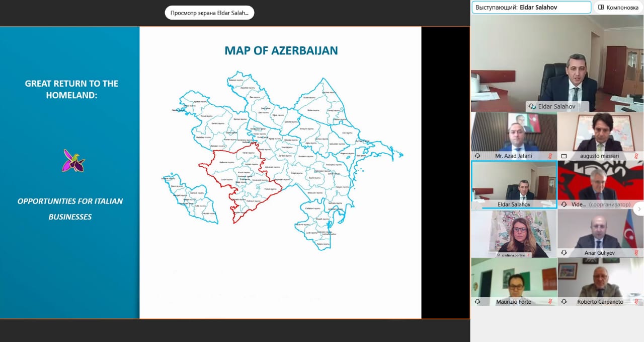Image resolution: width=644 pixels, height=342 pixels.
Task: Click headset icon beside Maurizio Forte name
Action: tap(477, 302)
